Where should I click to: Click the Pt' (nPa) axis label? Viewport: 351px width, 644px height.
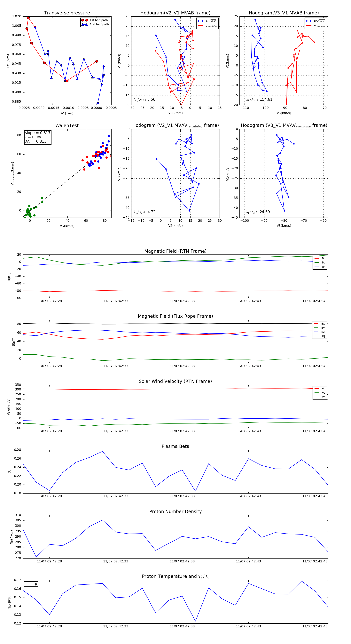coord(8,61)
